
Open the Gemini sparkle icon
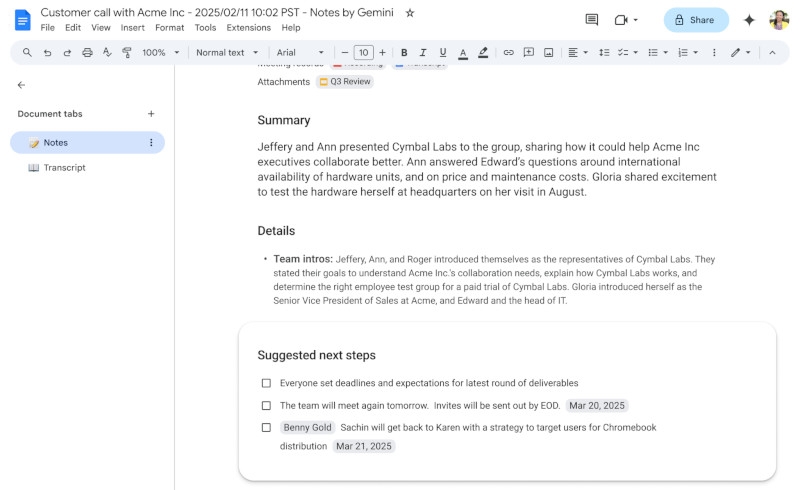click(x=749, y=20)
